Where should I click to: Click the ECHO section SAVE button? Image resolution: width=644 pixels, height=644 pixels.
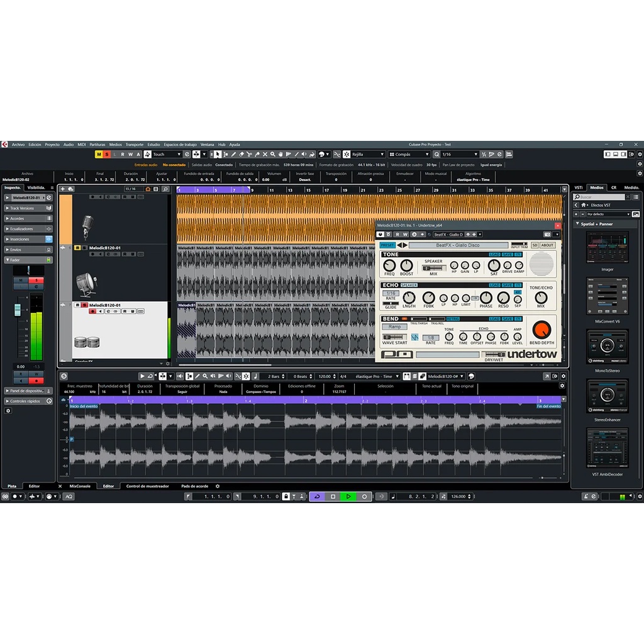click(508, 285)
